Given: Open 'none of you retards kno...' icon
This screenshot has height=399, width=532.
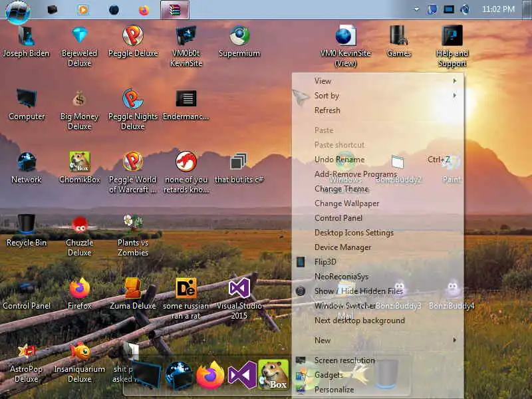Looking at the screenshot, I should coord(186,172).
